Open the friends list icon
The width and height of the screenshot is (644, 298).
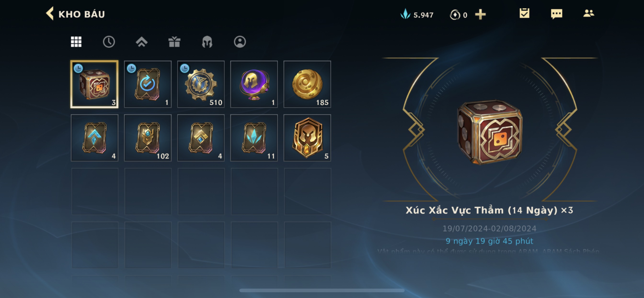(x=588, y=13)
